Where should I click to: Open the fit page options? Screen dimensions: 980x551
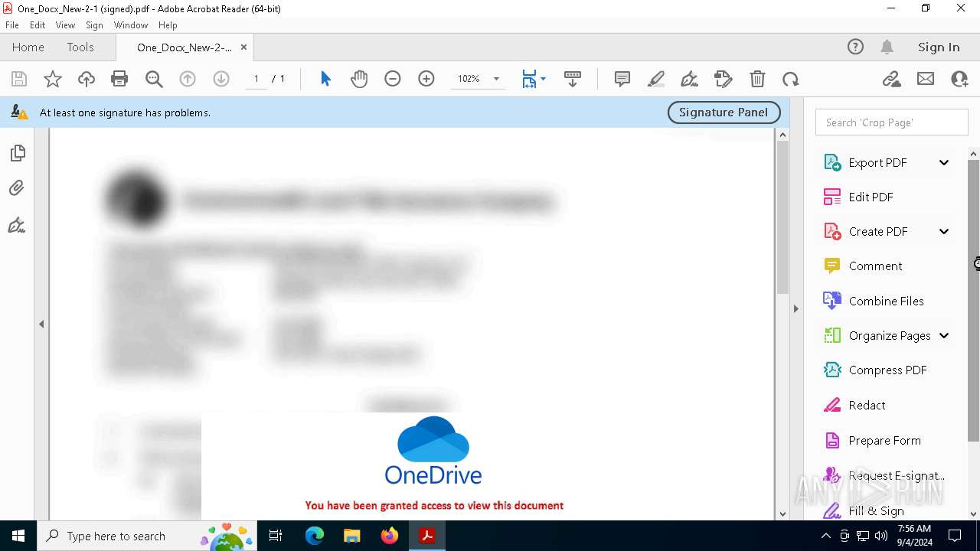[x=534, y=79]
